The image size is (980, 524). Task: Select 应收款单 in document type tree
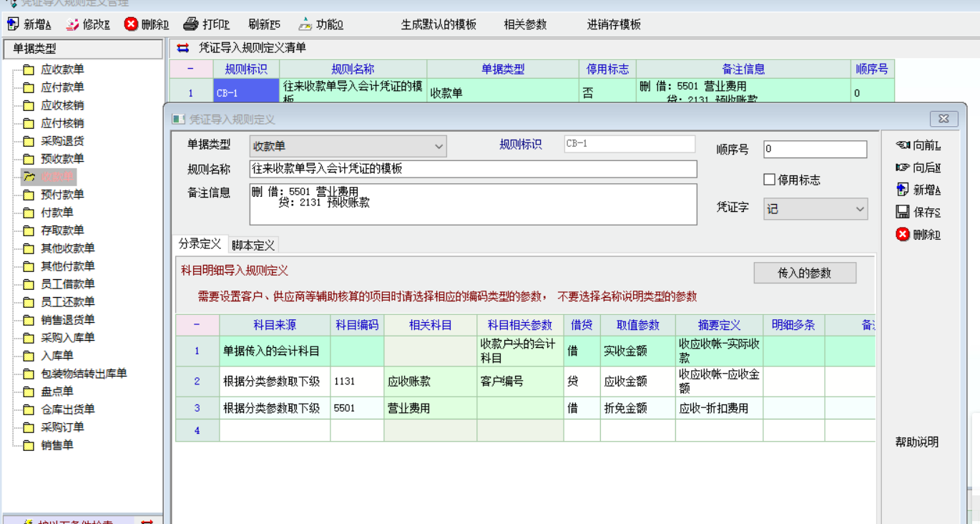click(x=62, y=69)
